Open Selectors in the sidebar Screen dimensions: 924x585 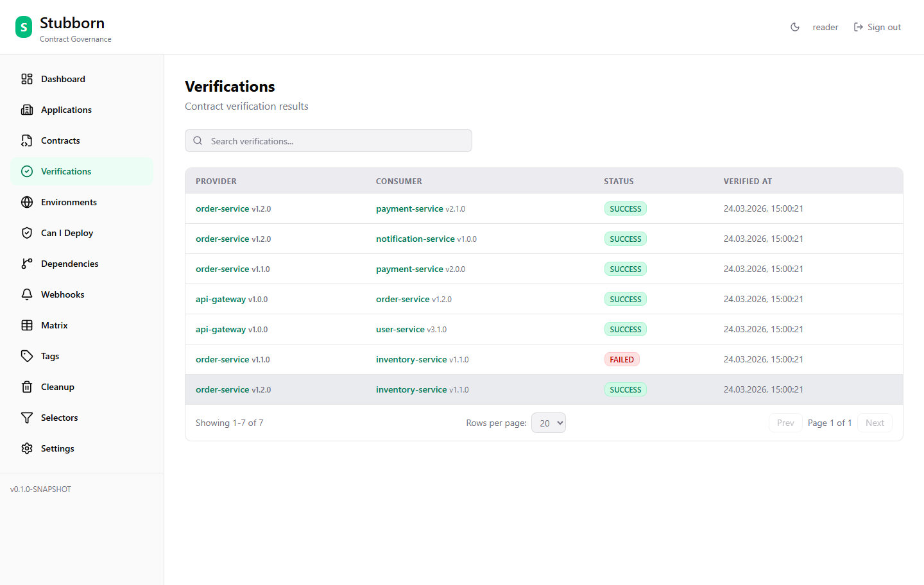(59, 418)
